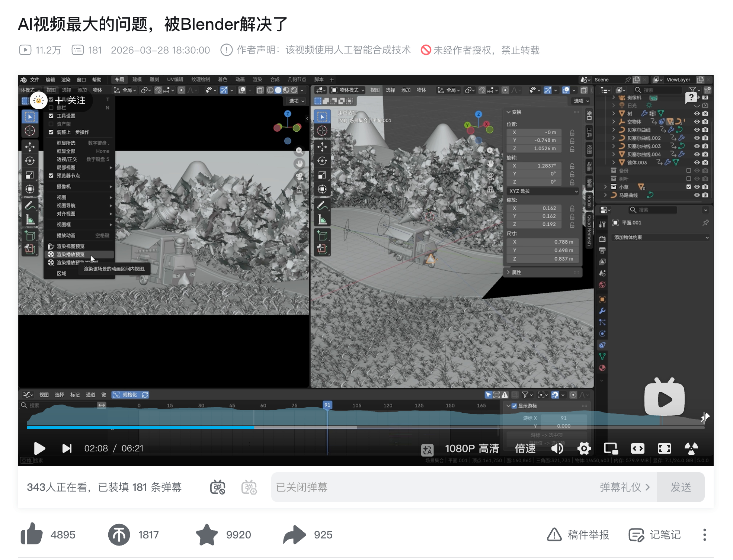Open the 渲染 menu in the top bar

pyautogui.click(x=66, y=79)
